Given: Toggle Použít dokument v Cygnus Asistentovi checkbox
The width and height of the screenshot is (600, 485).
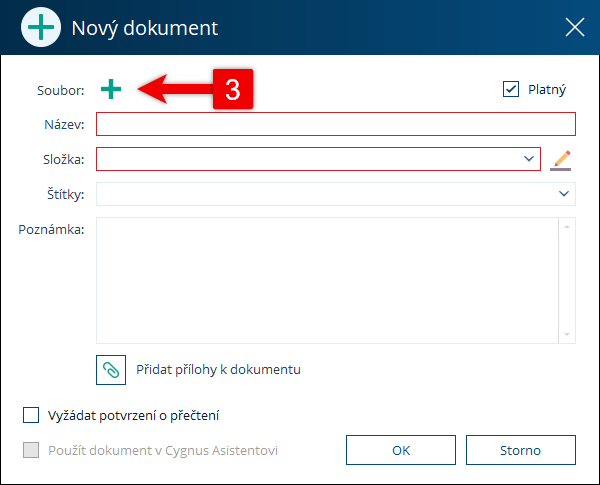Looking at the screenshot, I should point(31,450).
